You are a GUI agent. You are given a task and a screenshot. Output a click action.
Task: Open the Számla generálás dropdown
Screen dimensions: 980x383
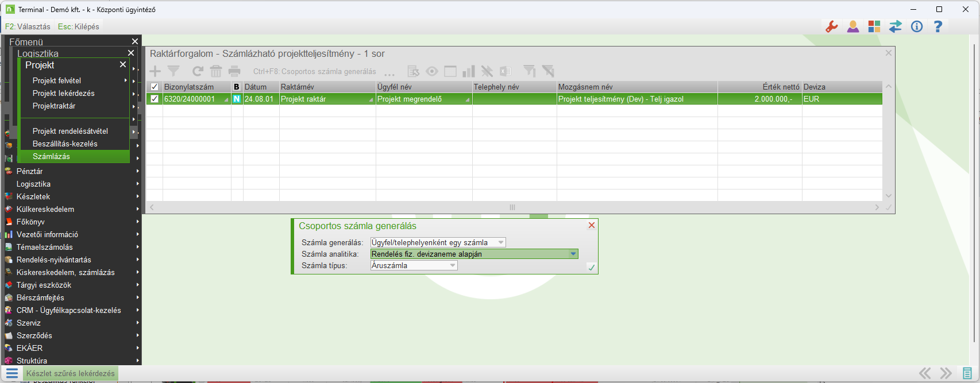501,242
